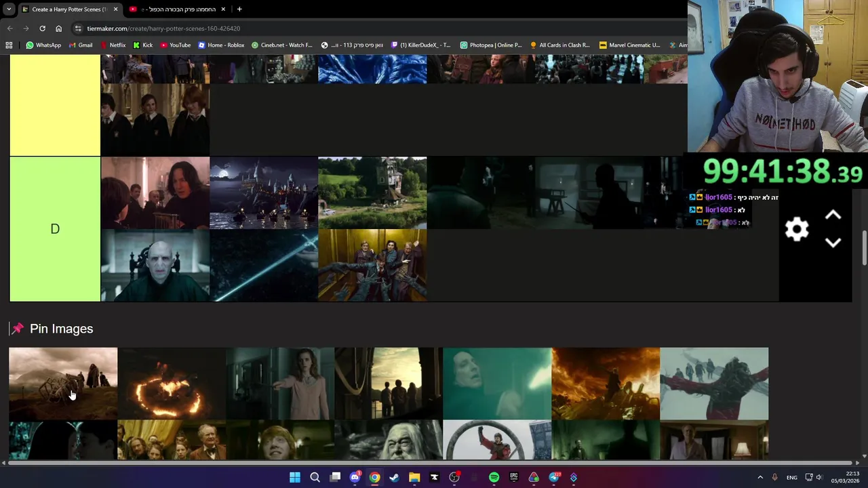868x488 pixels.
Task: Pick the hillside portkey scene image
Action: pos(63,384)
